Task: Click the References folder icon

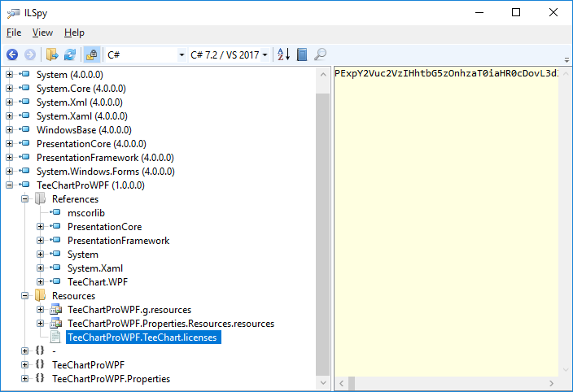Action: (x=40, y=199)
